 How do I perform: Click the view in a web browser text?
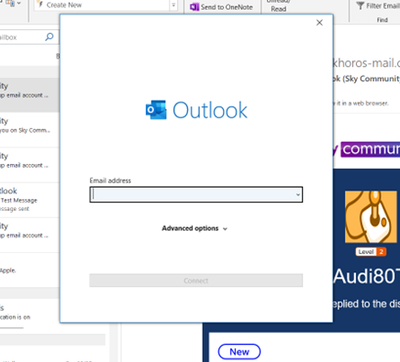click(x=361, y=103)
